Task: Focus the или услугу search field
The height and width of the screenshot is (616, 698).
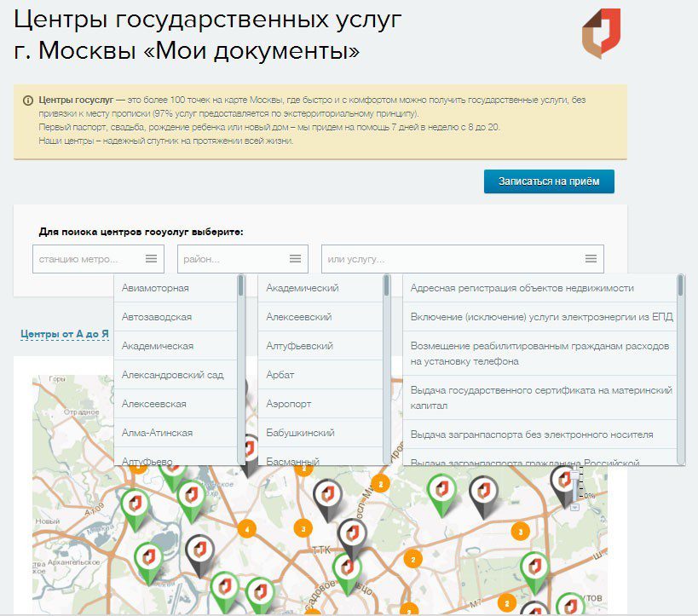Action: [x=463, y=259]
